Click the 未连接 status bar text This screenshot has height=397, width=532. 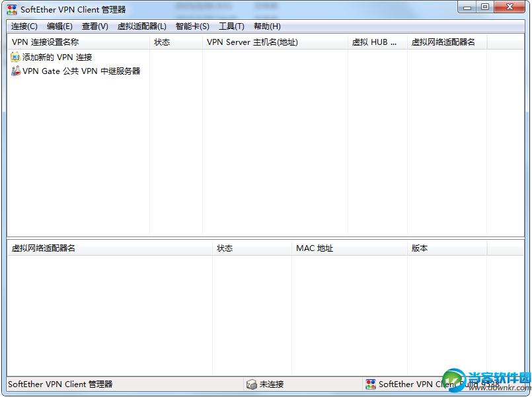pyautogui.click(x=272, y=384)
